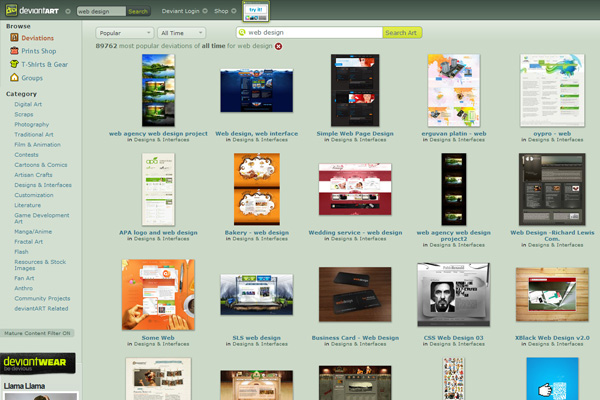
Task: Click the circle icon beside Shop
Action: point(233,11)
